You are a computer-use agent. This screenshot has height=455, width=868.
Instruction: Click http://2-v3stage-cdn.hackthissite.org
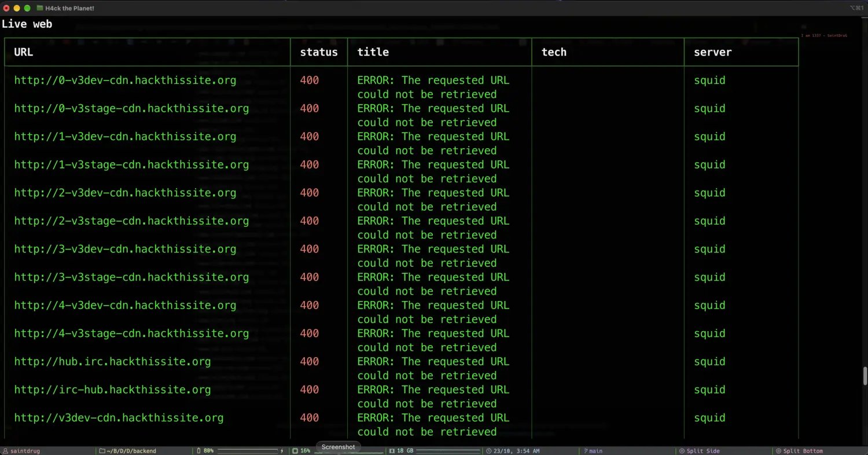point(131,221)
